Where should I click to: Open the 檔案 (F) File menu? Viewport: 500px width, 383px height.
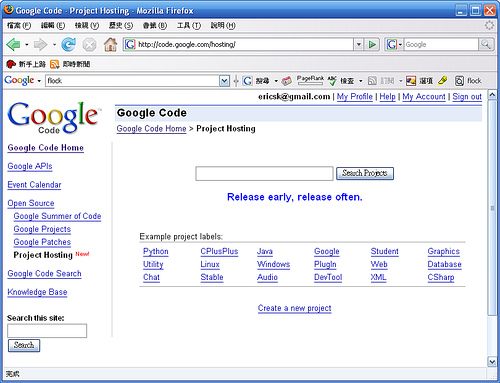[19, 25]
